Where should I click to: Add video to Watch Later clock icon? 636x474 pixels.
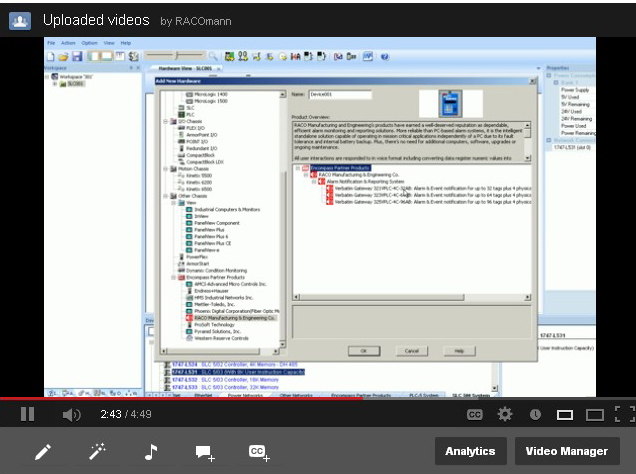[x=535, y=414]
